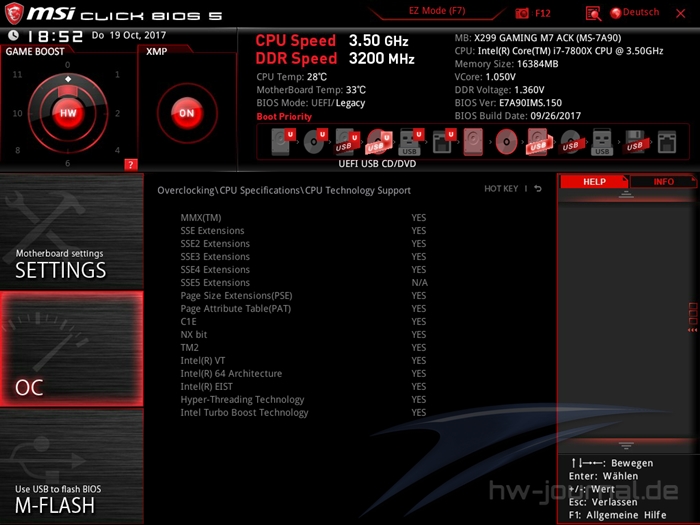Click the breadcrumb Overclocking\CPU Specifications\CPU Technology Support
This screenshot has width=700, height=525.
tap(284, 190)
